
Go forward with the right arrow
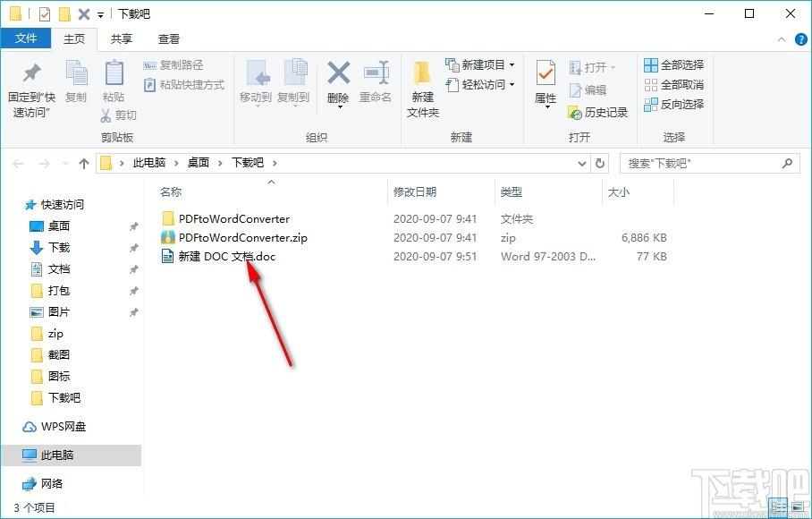[45, 164]
